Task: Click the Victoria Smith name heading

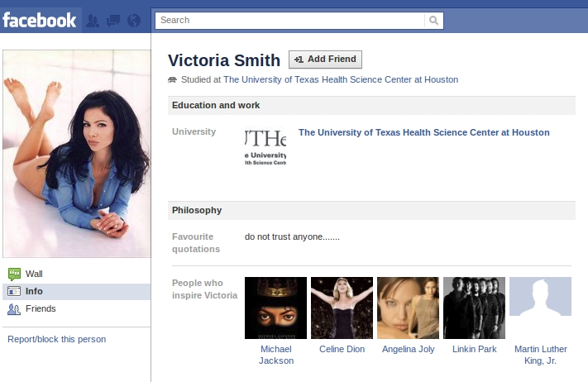Action: click(224, 60)
